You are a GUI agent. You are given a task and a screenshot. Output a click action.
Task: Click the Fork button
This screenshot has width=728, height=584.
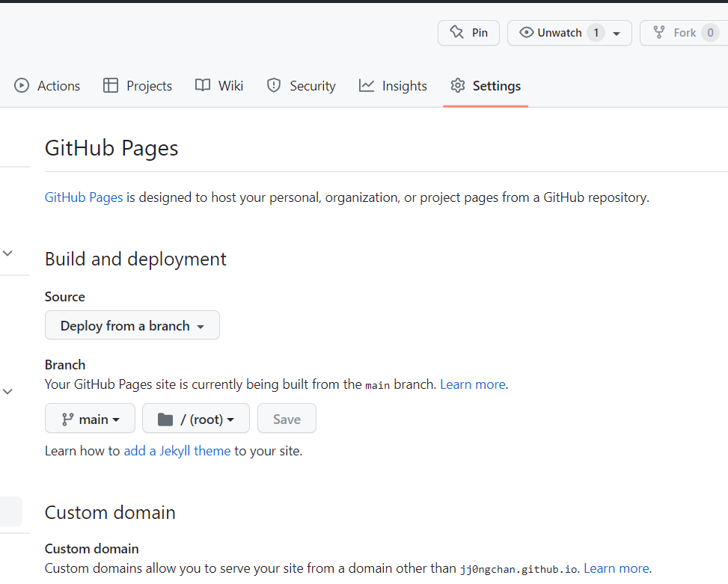point(683,33)
